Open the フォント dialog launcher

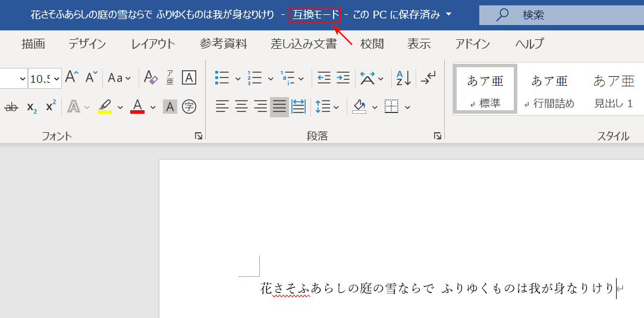(x=199, y=136)
